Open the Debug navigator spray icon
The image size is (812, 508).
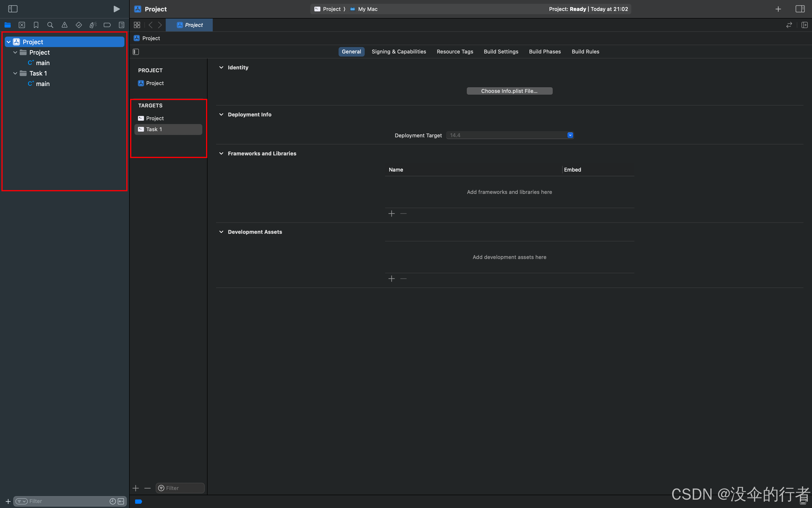93,25
